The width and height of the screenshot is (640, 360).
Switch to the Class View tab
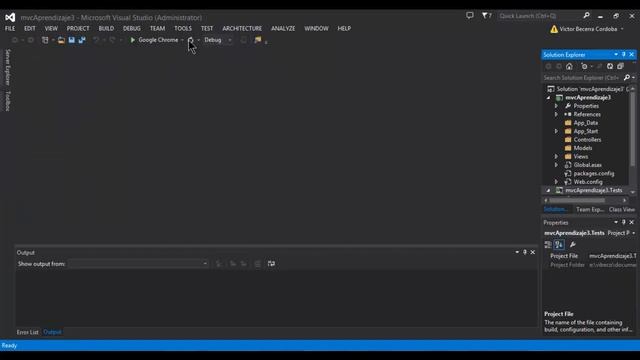622,209
